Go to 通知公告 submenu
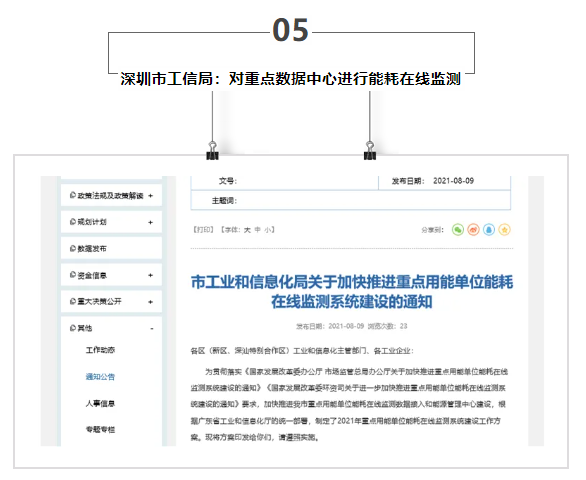The width and height of the screenshot is (586, 480). [x=100, y=376]
